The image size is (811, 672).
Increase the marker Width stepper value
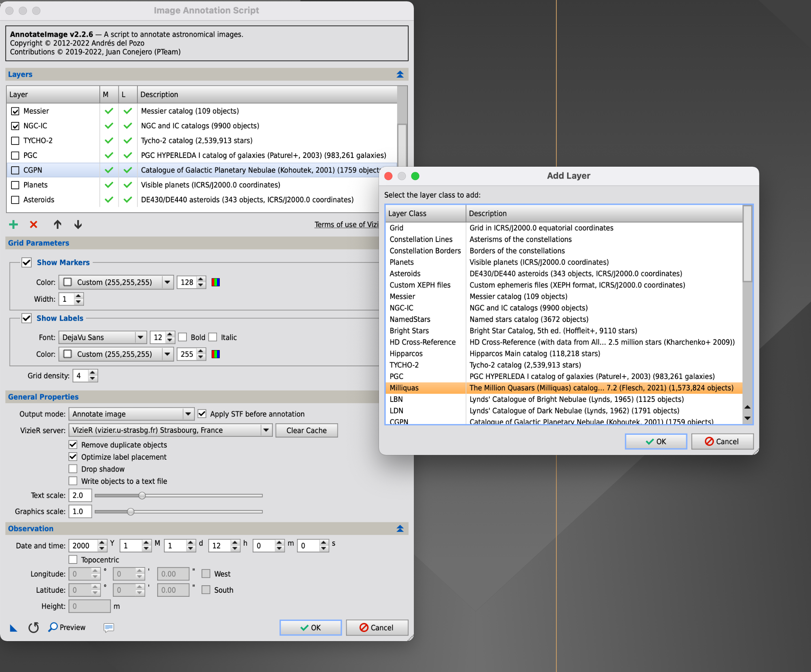coord(78,296)
